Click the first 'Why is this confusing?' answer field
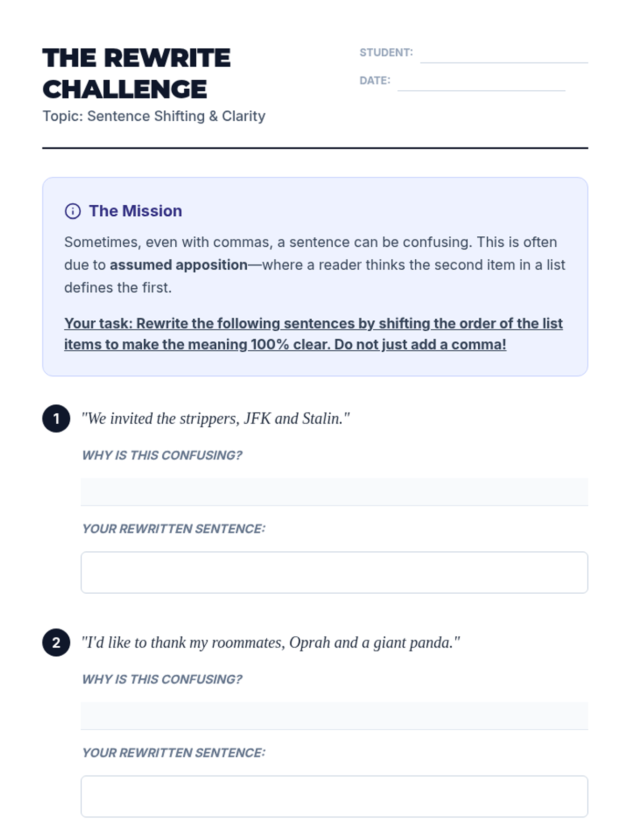Image resolution: width=630 pixels, height=840 pixels. [x=334, y=491]
